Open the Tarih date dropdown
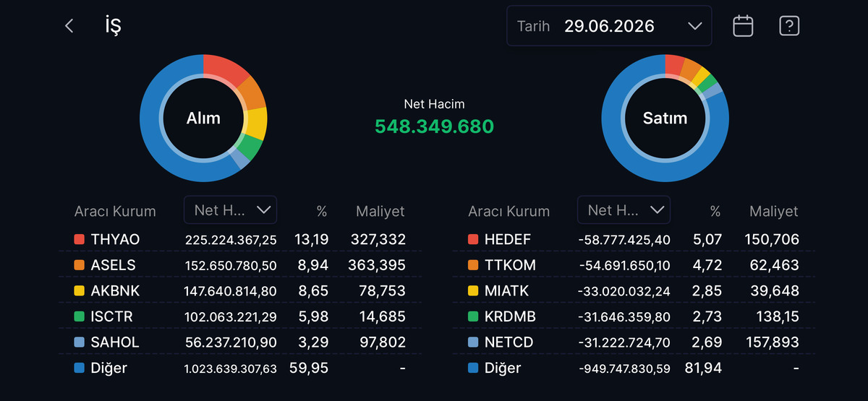The height and width of the screenshot is (401, 868). click(609, 26)
